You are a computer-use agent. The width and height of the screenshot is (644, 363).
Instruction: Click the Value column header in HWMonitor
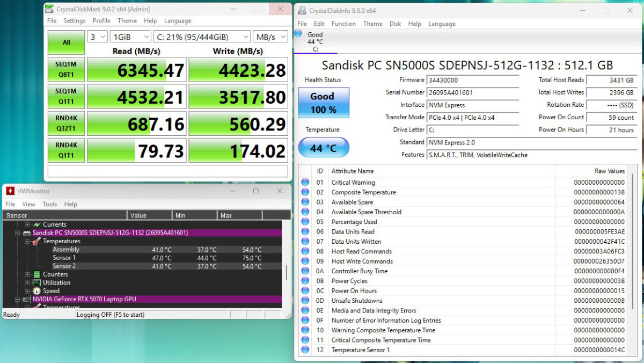pyautogui.click(x=150, y=215)
